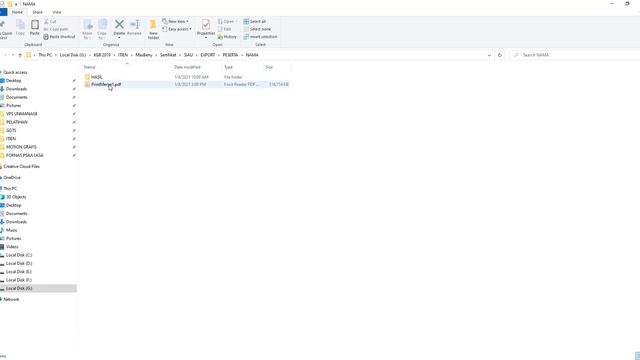
Task: Open the Open button in ribbon
Action: point(226,21)
